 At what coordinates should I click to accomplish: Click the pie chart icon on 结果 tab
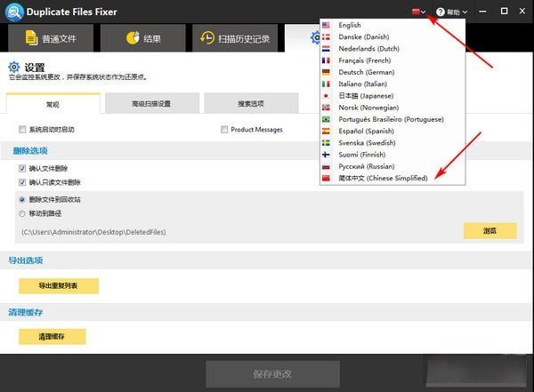133,37
